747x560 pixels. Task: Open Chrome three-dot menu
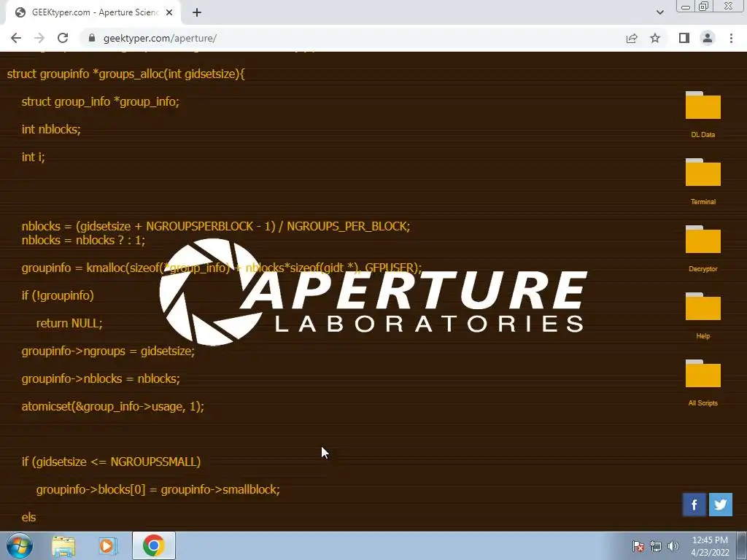(731, 38)
